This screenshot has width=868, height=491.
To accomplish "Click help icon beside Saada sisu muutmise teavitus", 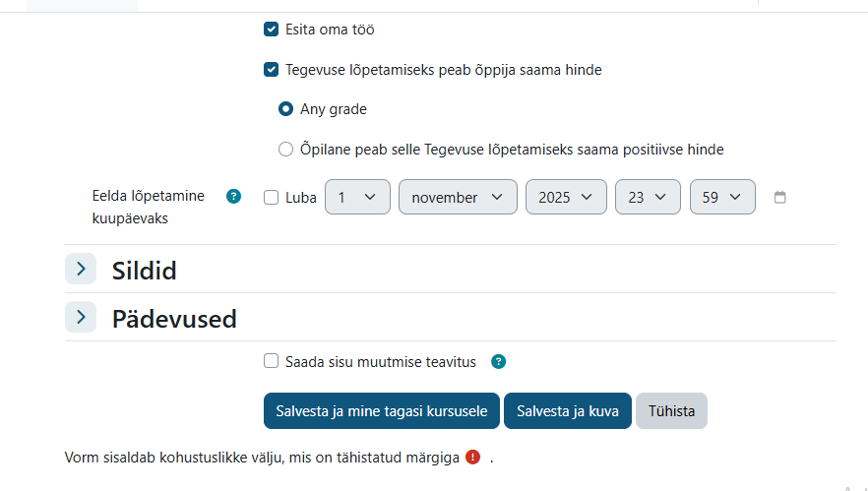I will tap(499, 362).
